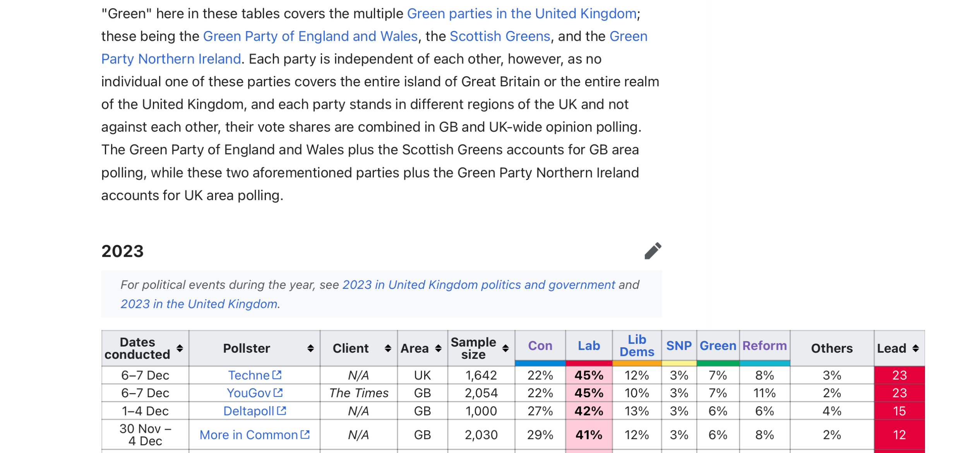
Task: Click external link icon after More in Common
Action: pos(305,434)
